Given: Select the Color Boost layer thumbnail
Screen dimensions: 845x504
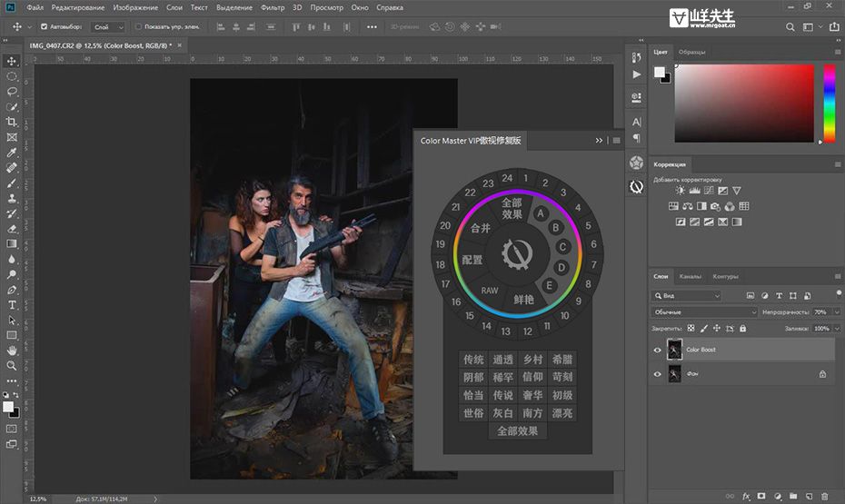Looking at the screenshot, I should (675, 350).
